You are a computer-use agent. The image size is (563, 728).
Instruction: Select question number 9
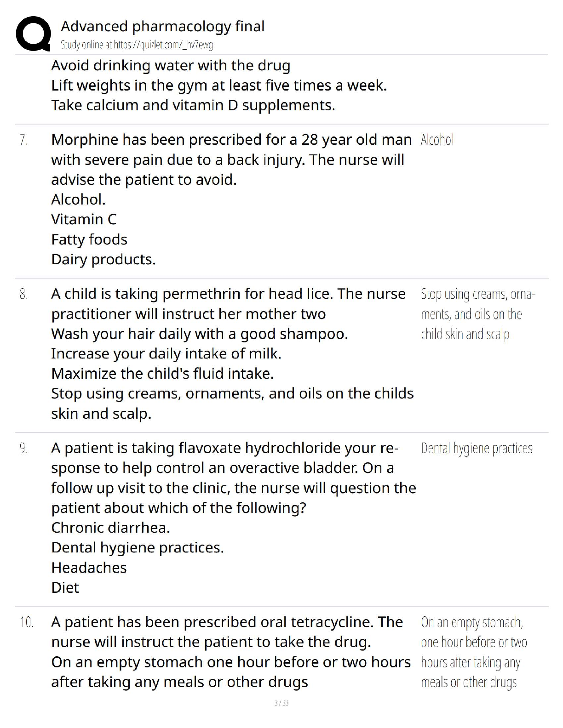[24, 448]
